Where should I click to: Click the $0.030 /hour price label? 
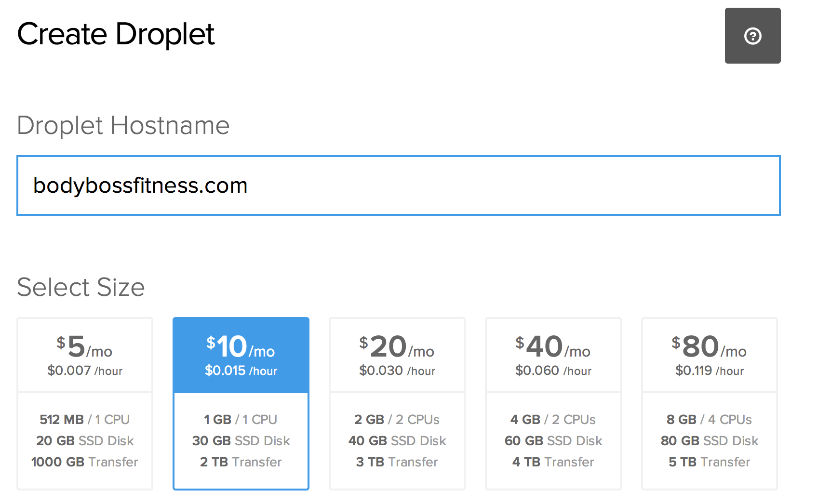pos(397,371)
